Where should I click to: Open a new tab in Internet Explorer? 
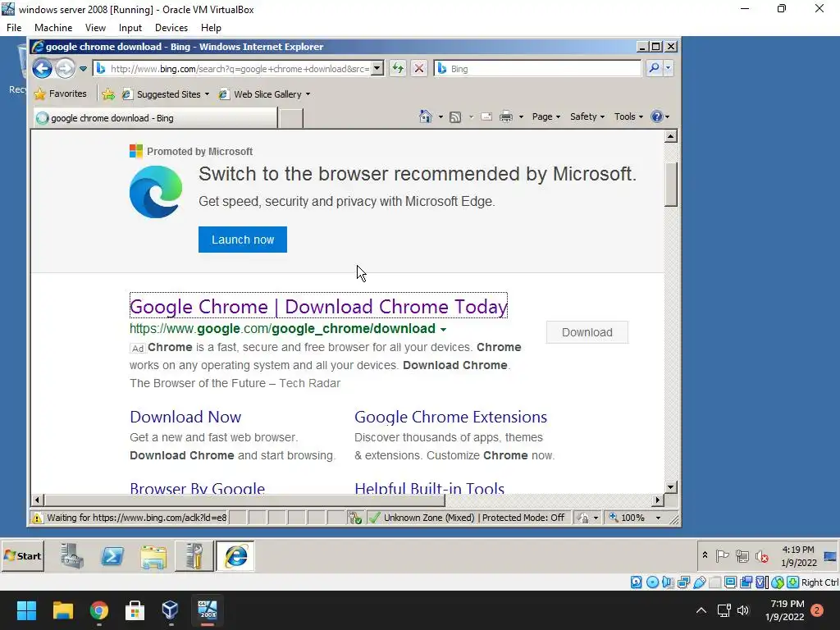291,118
